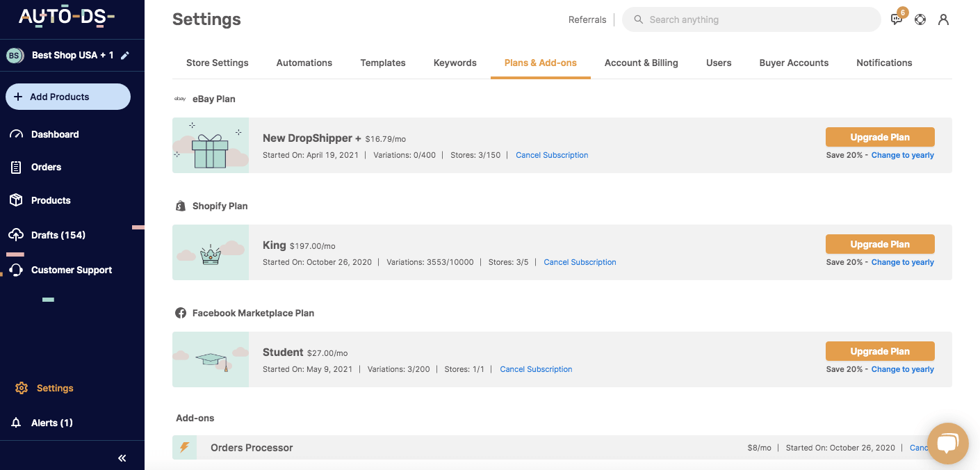Open the Users tab
This screenshot has height=470, width=980.
(719, 63)
